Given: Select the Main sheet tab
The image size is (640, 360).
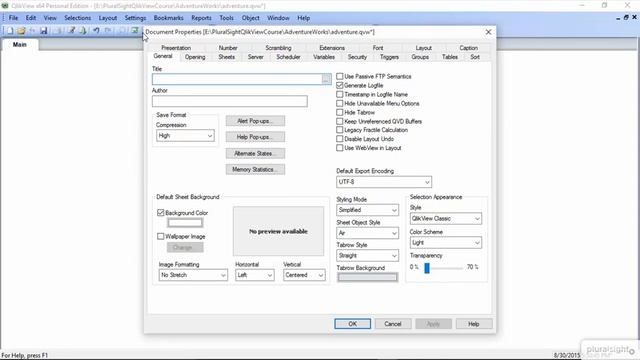Looking at the screenshot, I should tap(20, 44).
